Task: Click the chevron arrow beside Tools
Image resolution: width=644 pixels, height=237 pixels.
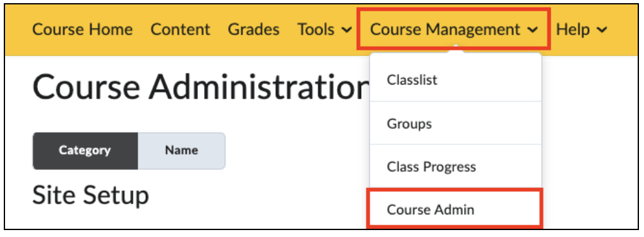Action: click(347, 30)
